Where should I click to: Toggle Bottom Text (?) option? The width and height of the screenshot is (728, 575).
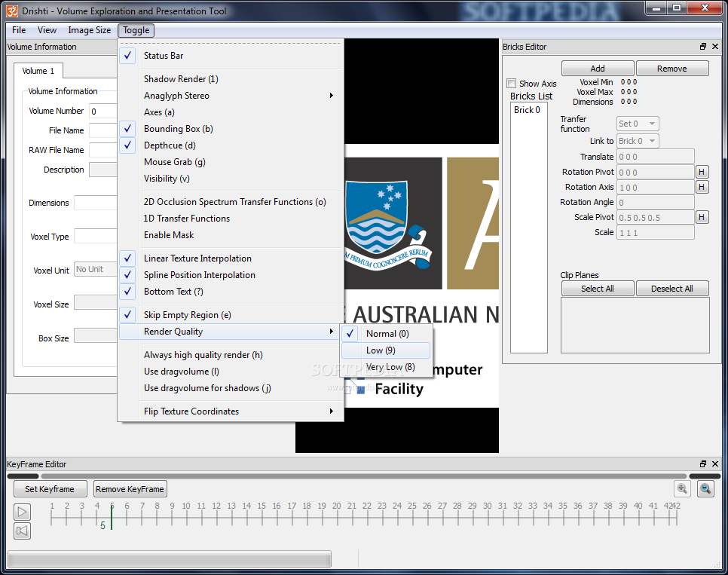pos(231,292)
